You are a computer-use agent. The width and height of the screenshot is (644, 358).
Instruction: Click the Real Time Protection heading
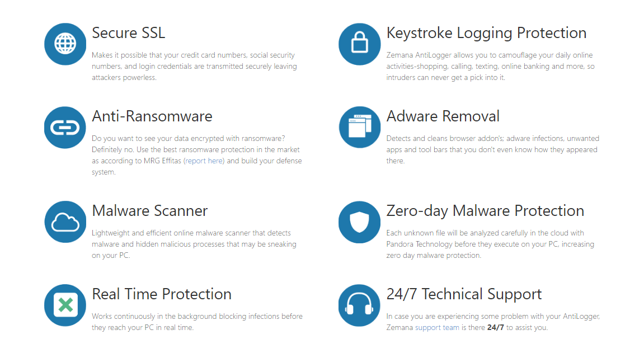pyautogui.click(x=161, y=294)
